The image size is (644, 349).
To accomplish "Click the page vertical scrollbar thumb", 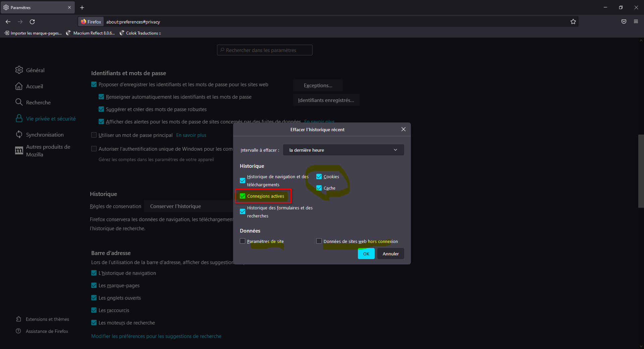I will [x=641, y=171].
